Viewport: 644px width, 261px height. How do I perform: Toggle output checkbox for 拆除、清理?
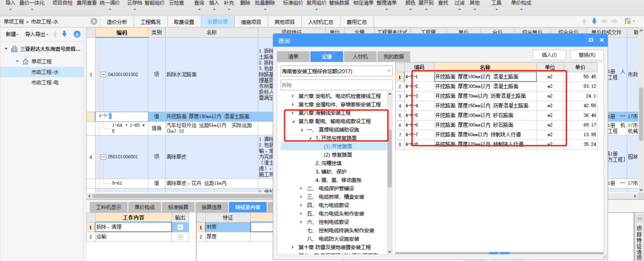[180, 227]
